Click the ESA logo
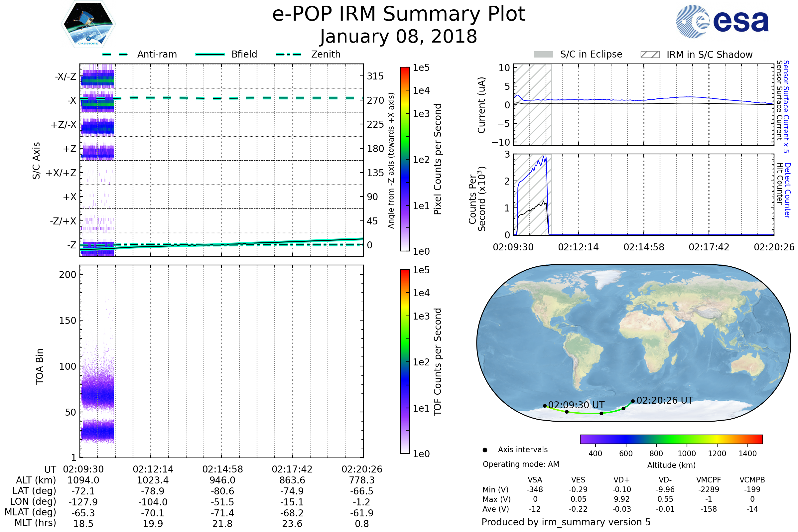 click(x=722, y=22)
